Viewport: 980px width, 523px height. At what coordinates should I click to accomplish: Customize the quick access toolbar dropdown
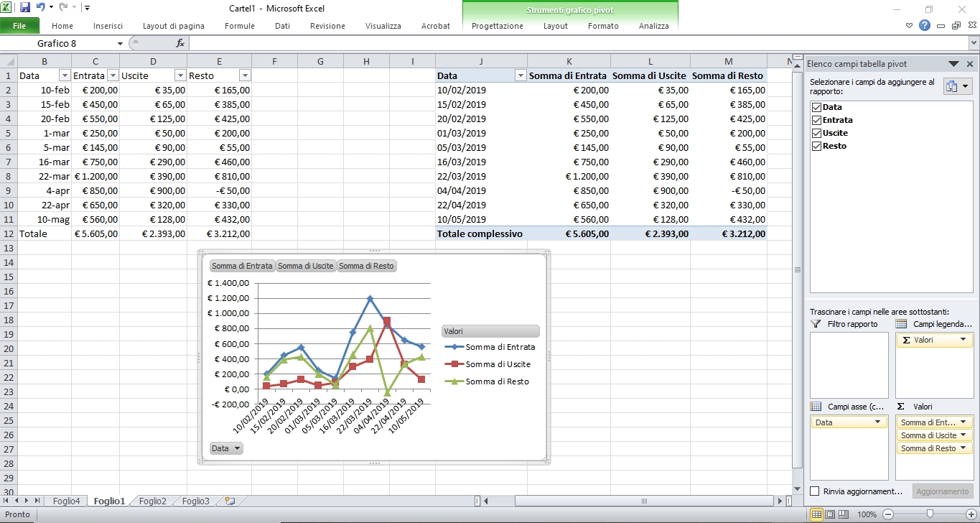coord(87,8)
